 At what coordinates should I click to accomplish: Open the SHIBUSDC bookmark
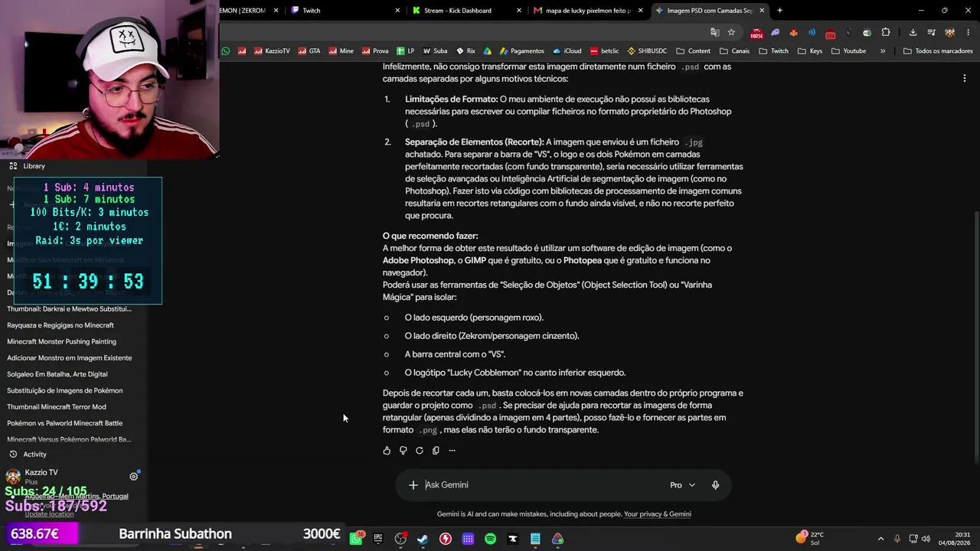[647, 51]
